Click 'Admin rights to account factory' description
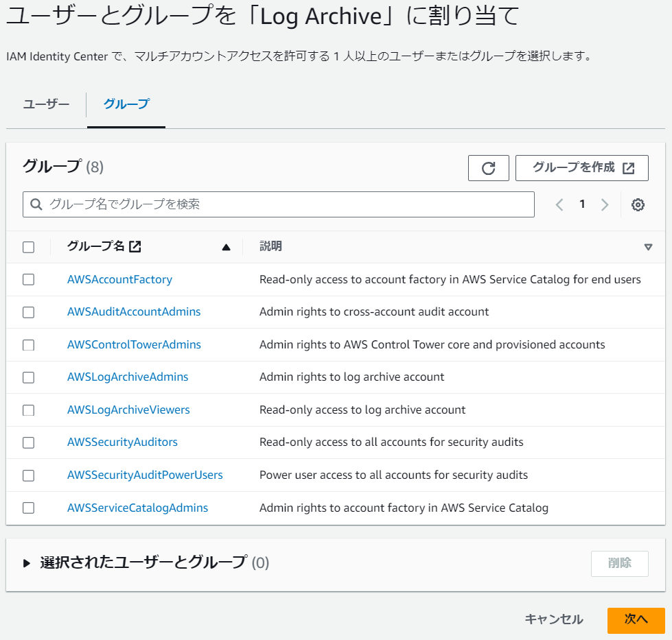This screenshot has height=640, width=672. tap(404, 508)
